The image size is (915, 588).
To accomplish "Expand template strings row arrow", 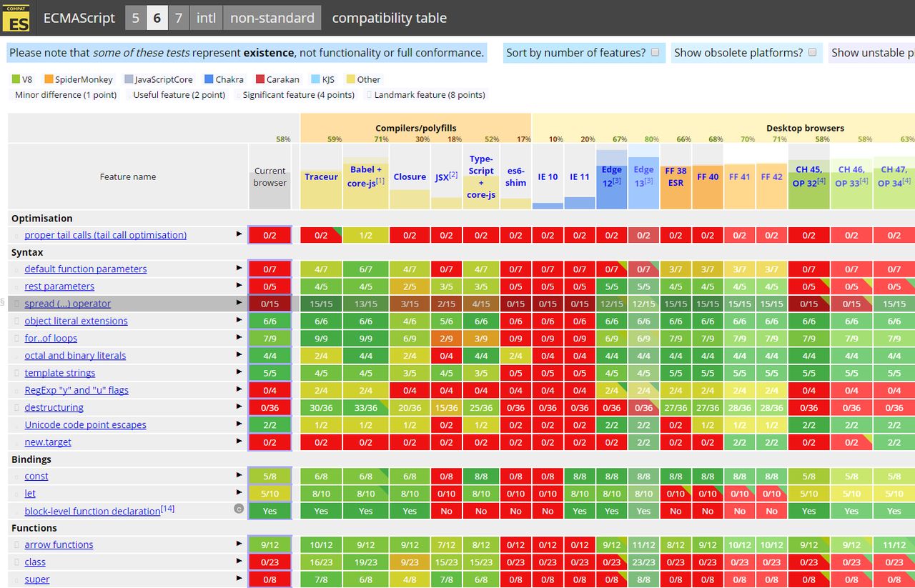I will 239,372.
